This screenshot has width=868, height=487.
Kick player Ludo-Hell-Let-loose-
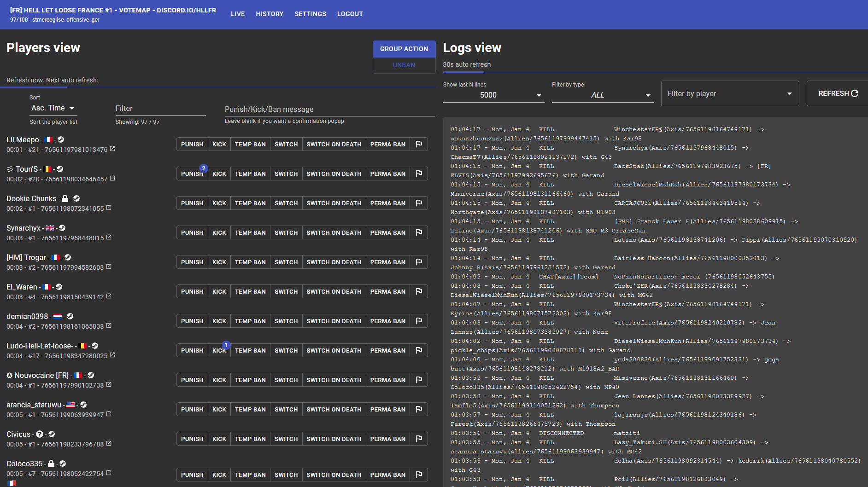click(219, 350)
